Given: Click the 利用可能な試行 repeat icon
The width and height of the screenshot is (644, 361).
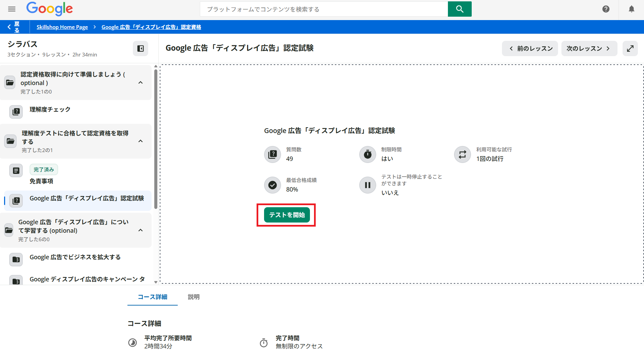Looking at the screenshot, I should coord(463,154).
